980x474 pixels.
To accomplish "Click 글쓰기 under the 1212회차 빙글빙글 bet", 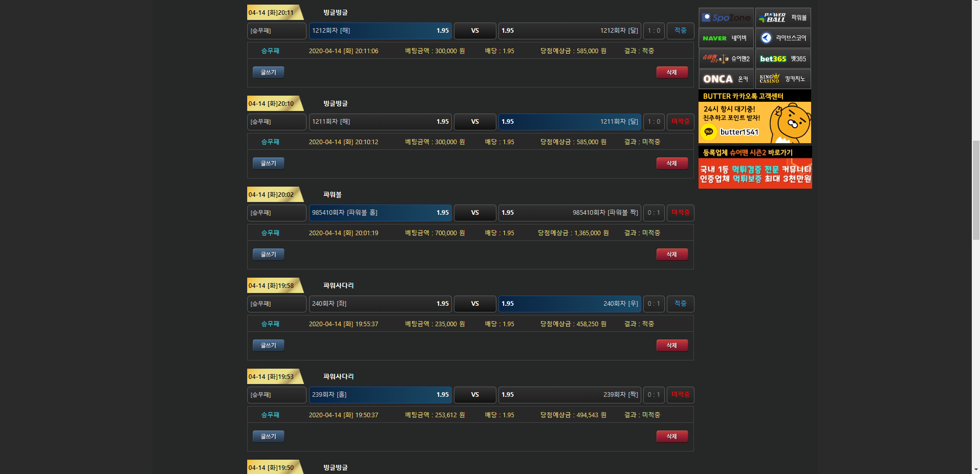I will (268, 73).
